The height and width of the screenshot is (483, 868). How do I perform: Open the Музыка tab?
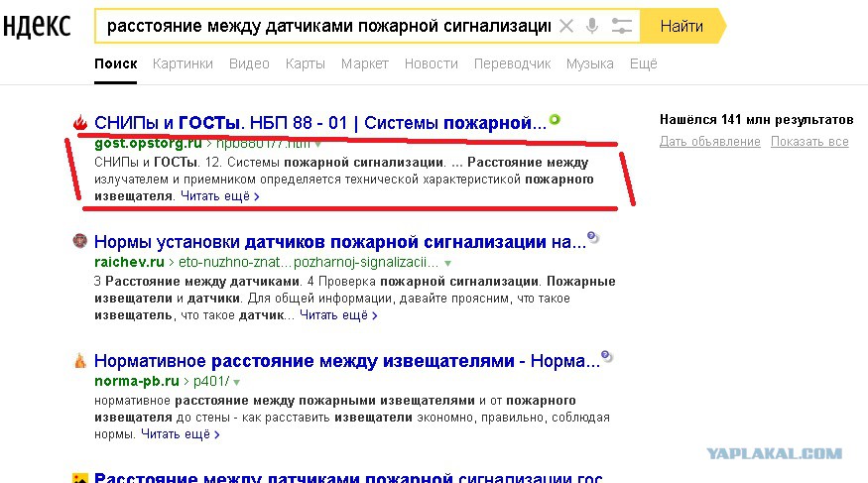click(x=589, y=64)
